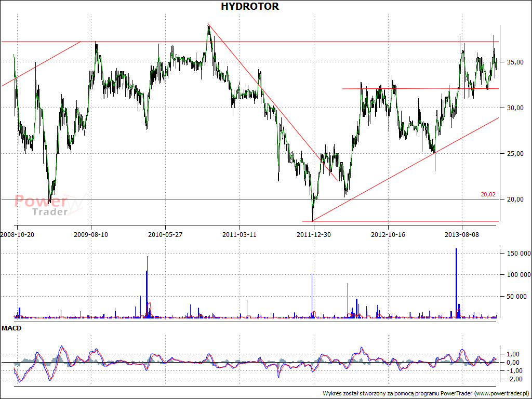Click the 2012-10-16 date label
532x399 pixels.
(x=388, y=234)
